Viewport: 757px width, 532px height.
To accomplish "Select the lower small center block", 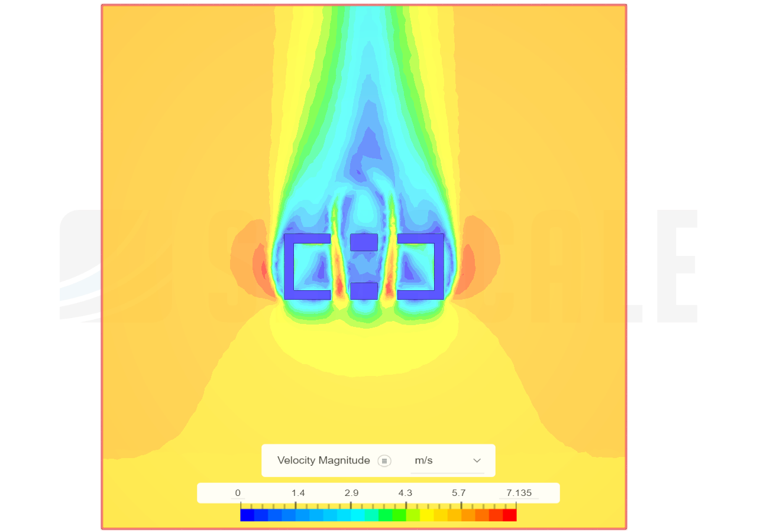I will pyautogui.click(x=364, y=291).
